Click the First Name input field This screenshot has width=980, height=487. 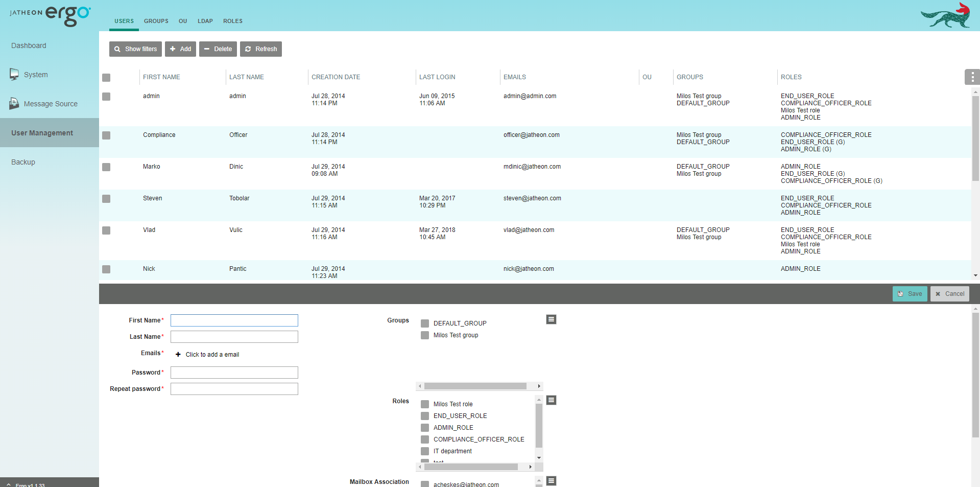point(234,320)
